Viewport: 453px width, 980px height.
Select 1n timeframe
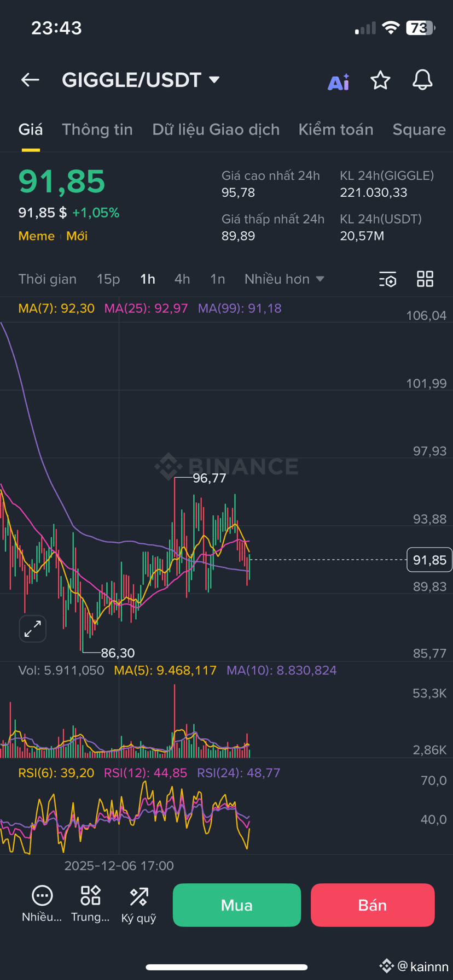tap(218, 279)
